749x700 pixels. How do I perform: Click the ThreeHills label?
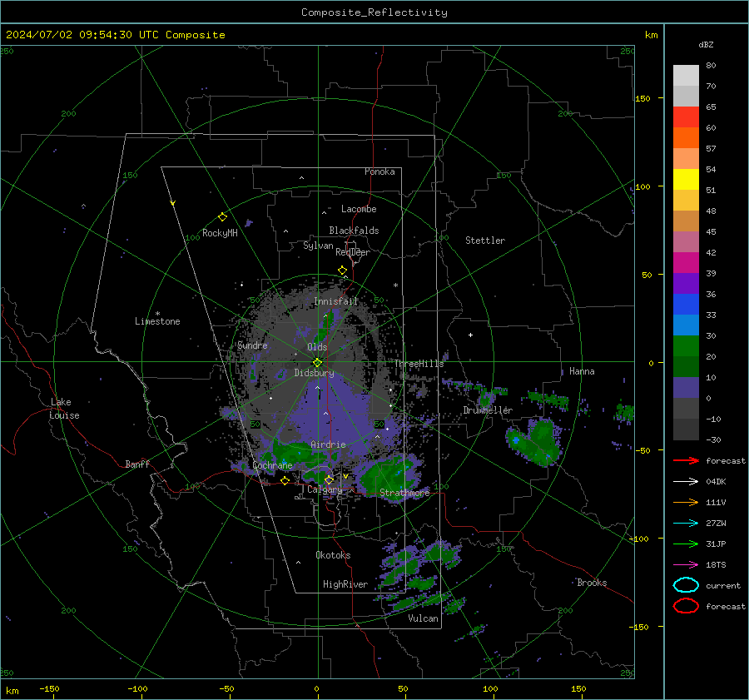point(419,364)
